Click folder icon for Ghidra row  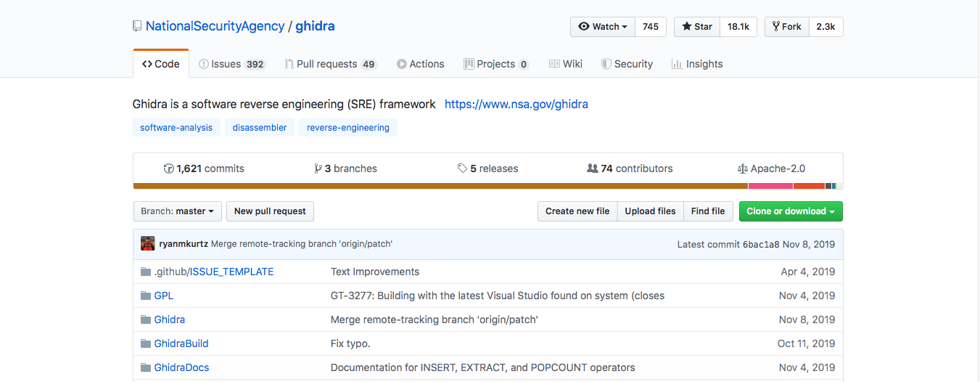(x=146, y=320)
